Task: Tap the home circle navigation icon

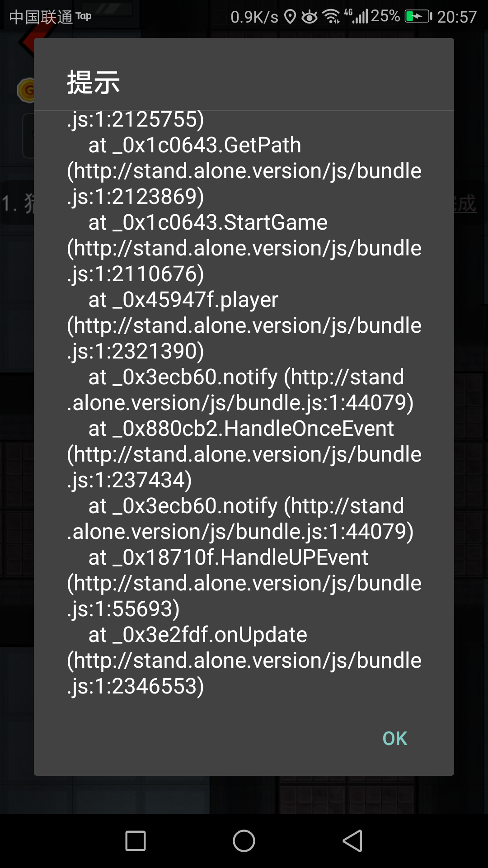Action: [x=244, y=841]
